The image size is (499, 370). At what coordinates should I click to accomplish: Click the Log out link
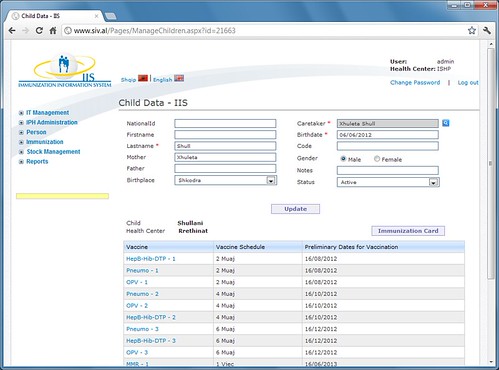468,82
